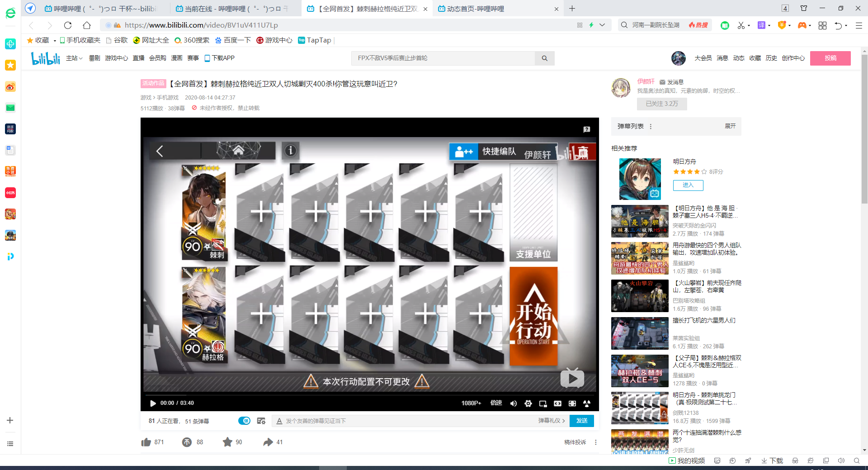Viewport: 868px width, 470px height.
Task: Go to browser home page
Action: pos(87,25)
